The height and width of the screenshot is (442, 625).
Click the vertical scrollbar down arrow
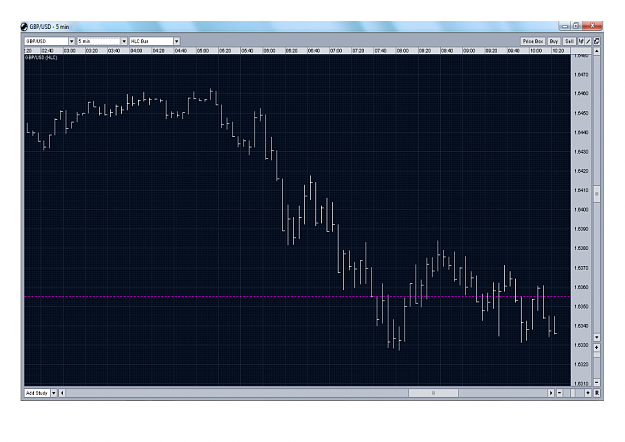point(597,337)
